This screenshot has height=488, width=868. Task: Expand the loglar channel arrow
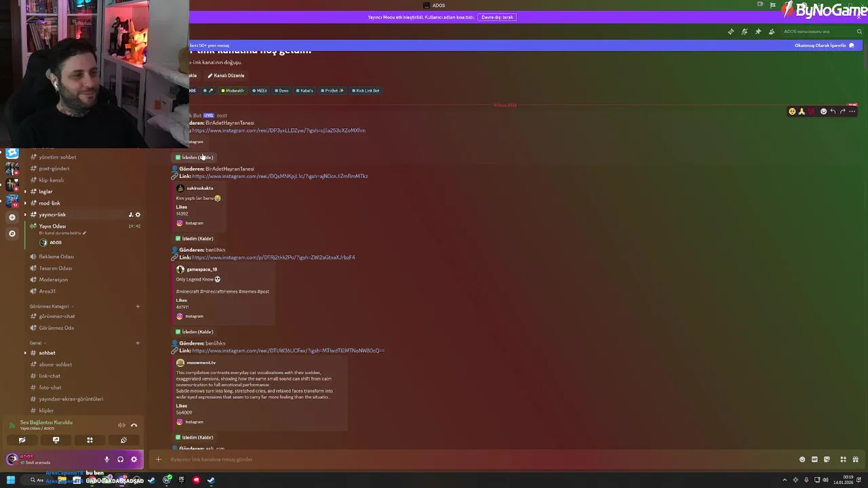point(26,192)
